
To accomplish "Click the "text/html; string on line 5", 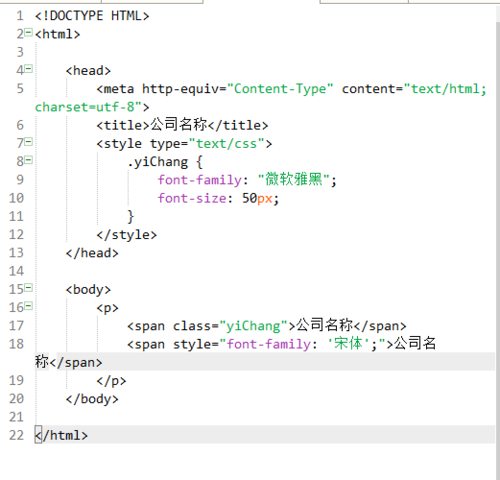I will [x=445, y=89].
